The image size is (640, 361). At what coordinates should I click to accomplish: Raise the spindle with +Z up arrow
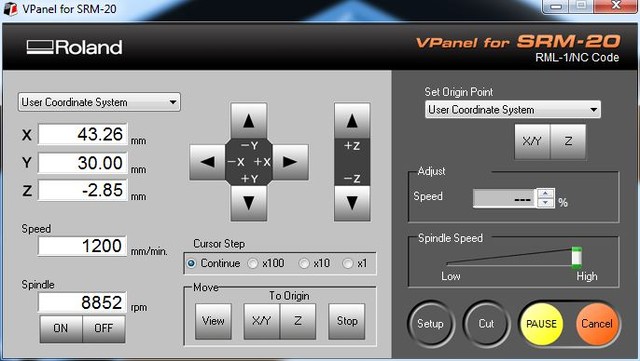(x=352, y=121)
